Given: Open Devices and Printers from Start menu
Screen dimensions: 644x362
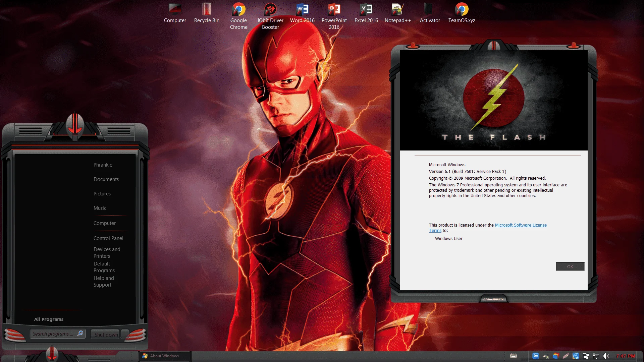Looking at the screenshot, I should pyautogui.click(x=107, y=253).
